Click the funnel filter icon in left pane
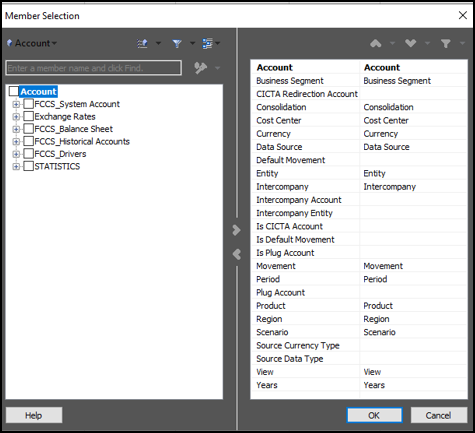 [x=177, y=43]
